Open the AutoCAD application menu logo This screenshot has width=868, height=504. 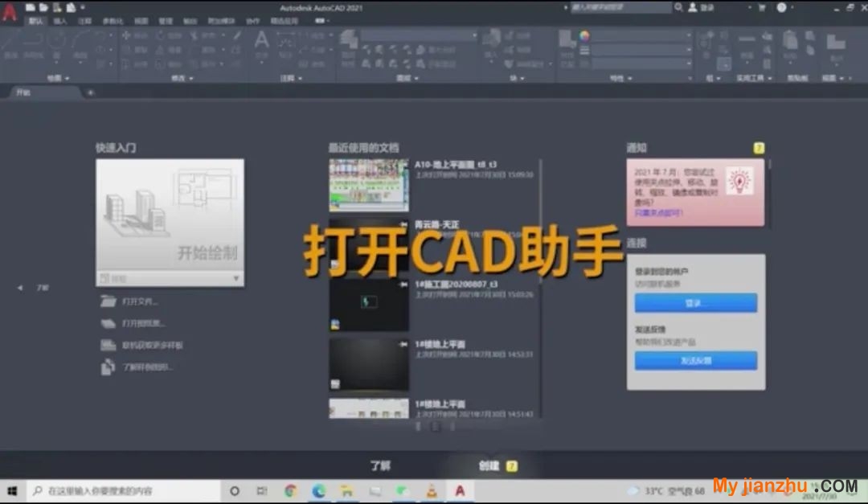pos(10,11)
